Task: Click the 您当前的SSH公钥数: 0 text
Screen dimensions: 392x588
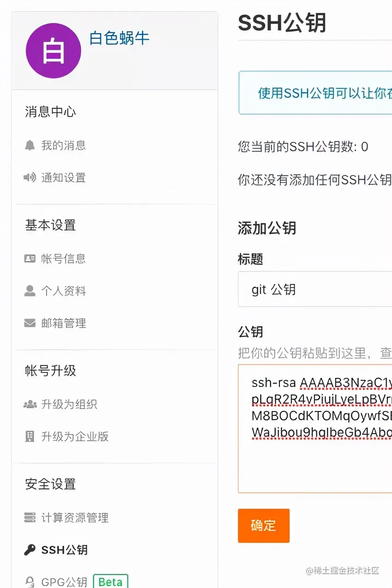Action: 303,147
